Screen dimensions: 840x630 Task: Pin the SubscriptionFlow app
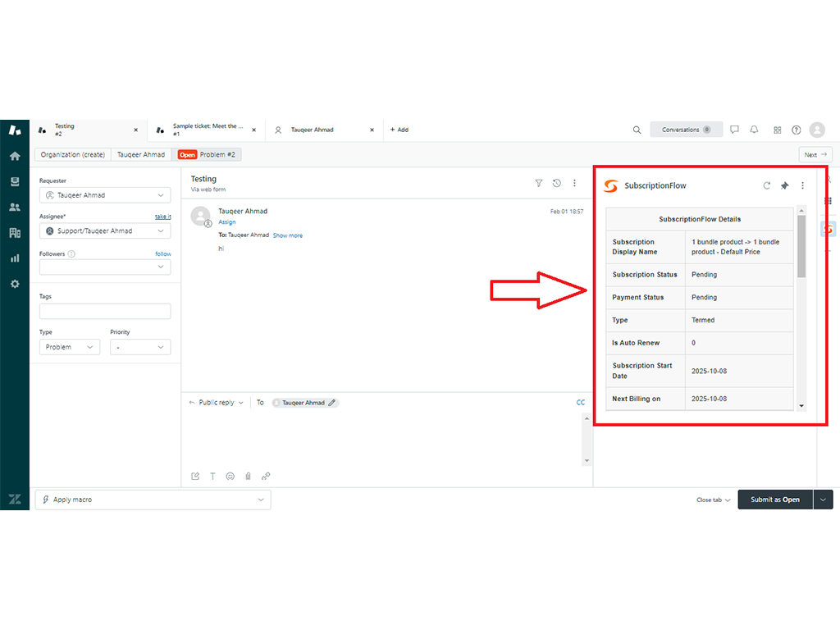(x=784, y=185)
